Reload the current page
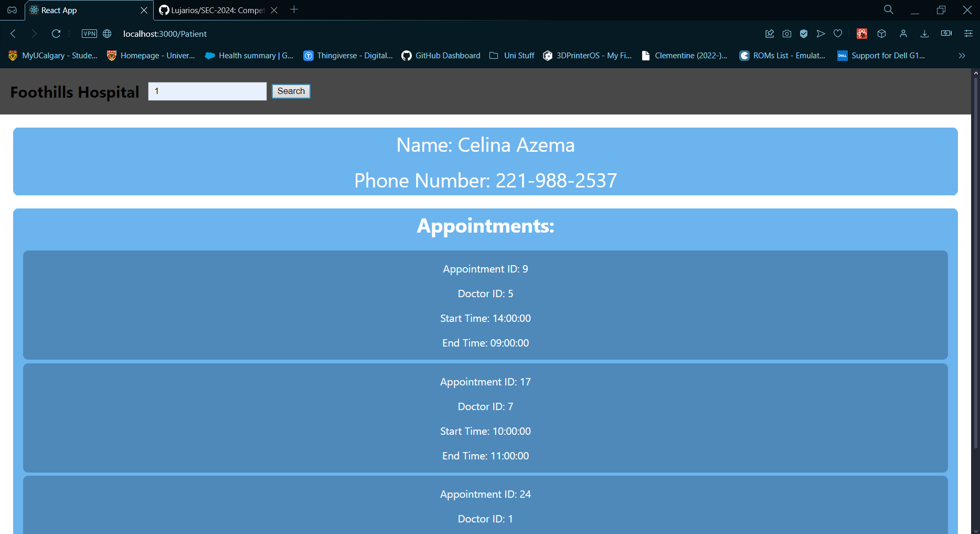Viewport: 980px width, 534px height. click(56, 34)
